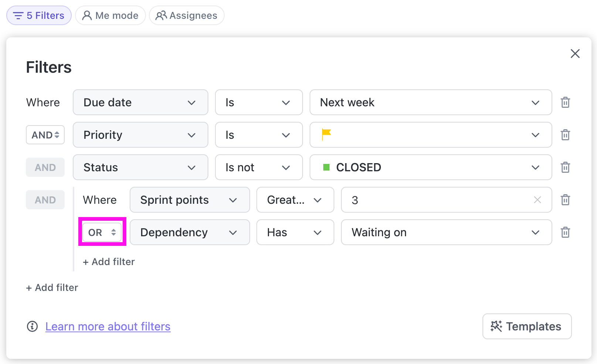
Task: Delete the Sprint points filter row
Action: pyautogui.click(x=565, y=200)
